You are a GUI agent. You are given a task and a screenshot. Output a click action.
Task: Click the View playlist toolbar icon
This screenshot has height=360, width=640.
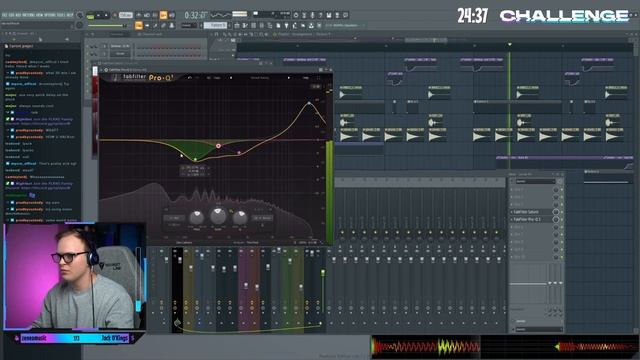tap(237, 25)
